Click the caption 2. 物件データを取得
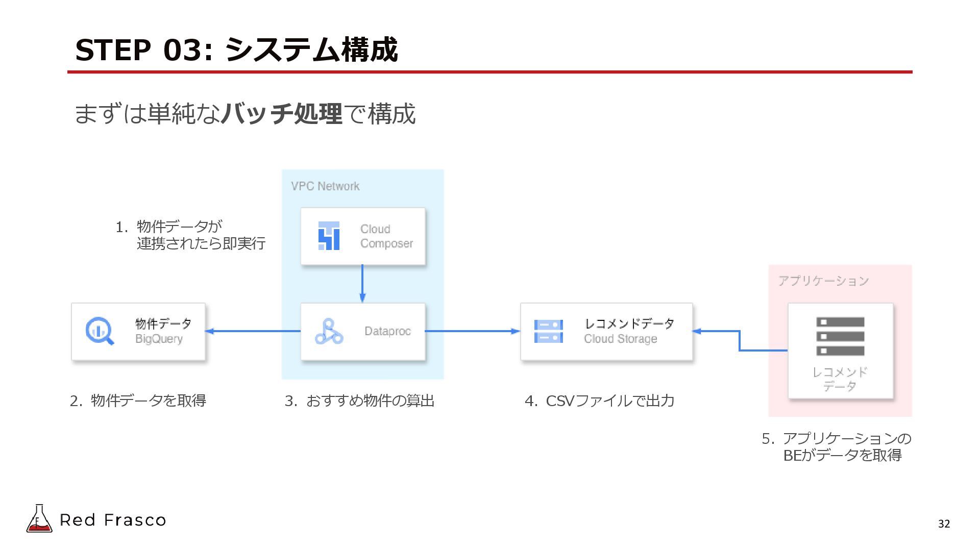 coord(138,400)
